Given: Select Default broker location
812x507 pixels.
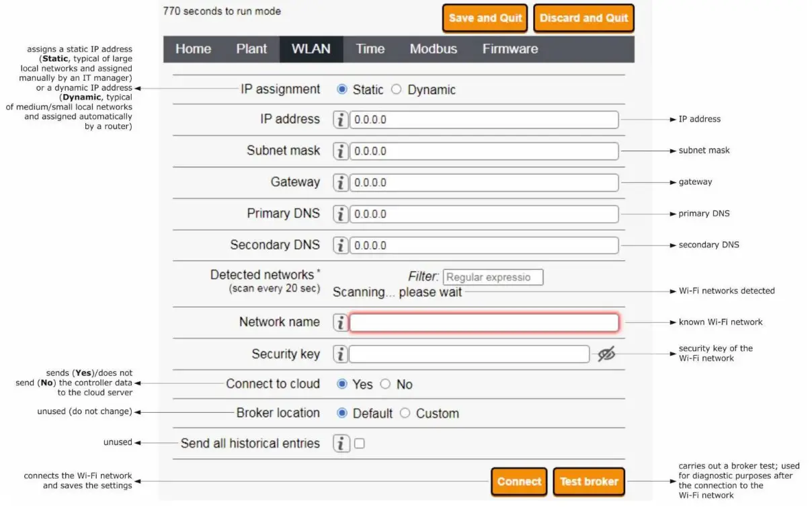Looking at the screenshot, I should pos(341,413).
